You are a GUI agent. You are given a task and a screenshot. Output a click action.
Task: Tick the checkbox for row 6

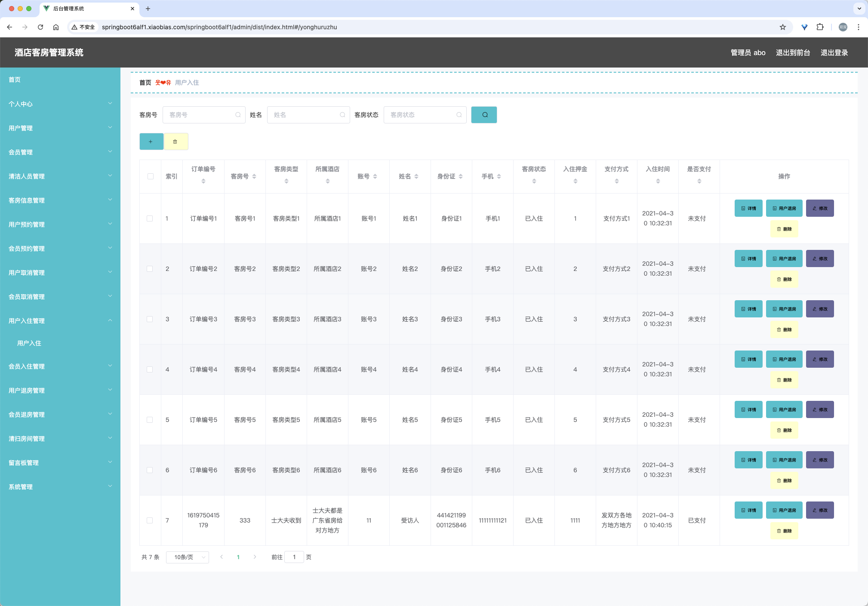point(150,470)
